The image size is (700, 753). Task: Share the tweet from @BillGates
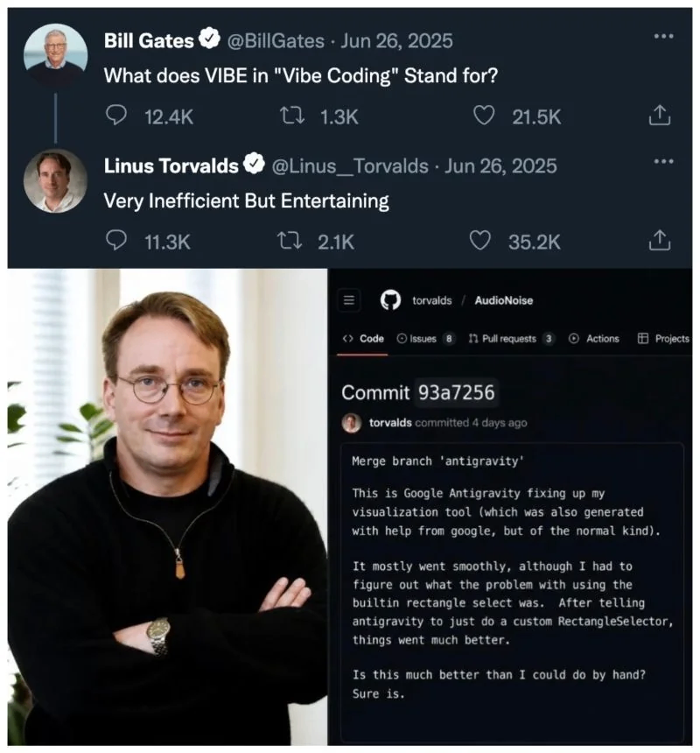660,116
